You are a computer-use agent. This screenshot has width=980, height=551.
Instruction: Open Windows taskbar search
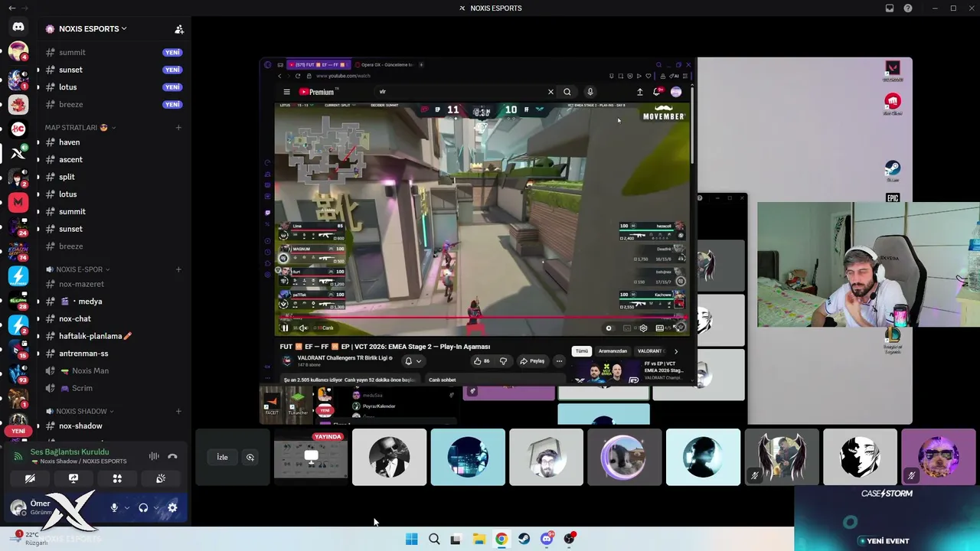coord(434,539)
